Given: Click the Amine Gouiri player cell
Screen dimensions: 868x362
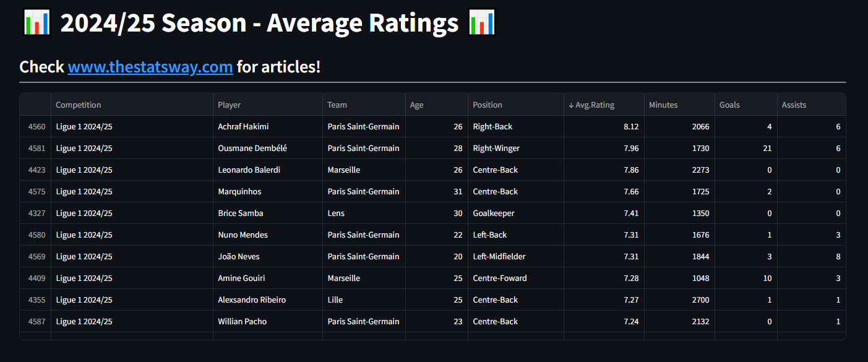Looking at the screenshot, I should (x=268, y=278).
